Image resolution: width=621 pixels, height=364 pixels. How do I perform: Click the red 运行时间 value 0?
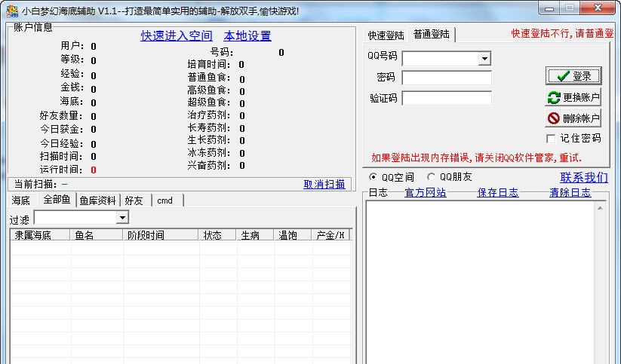(x=94, y=170)
